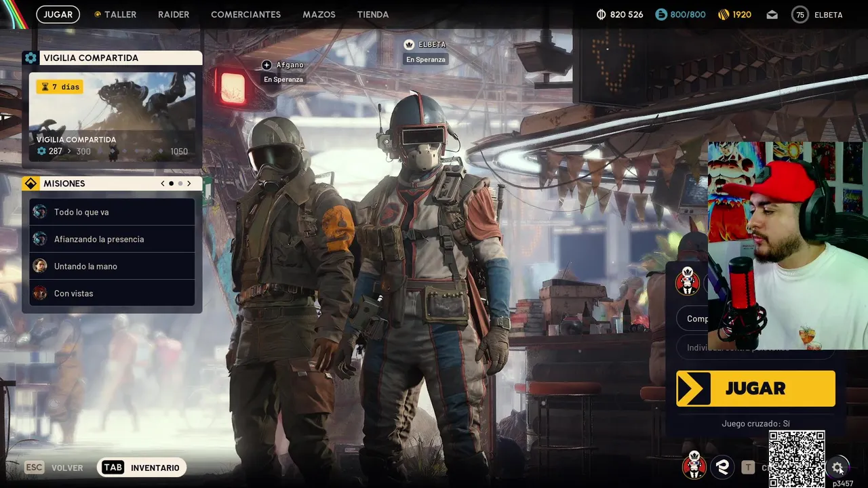The image size is (868, 488).
Task: Open the ELBETA profile name in the header
Action: (x=828, y=14)
